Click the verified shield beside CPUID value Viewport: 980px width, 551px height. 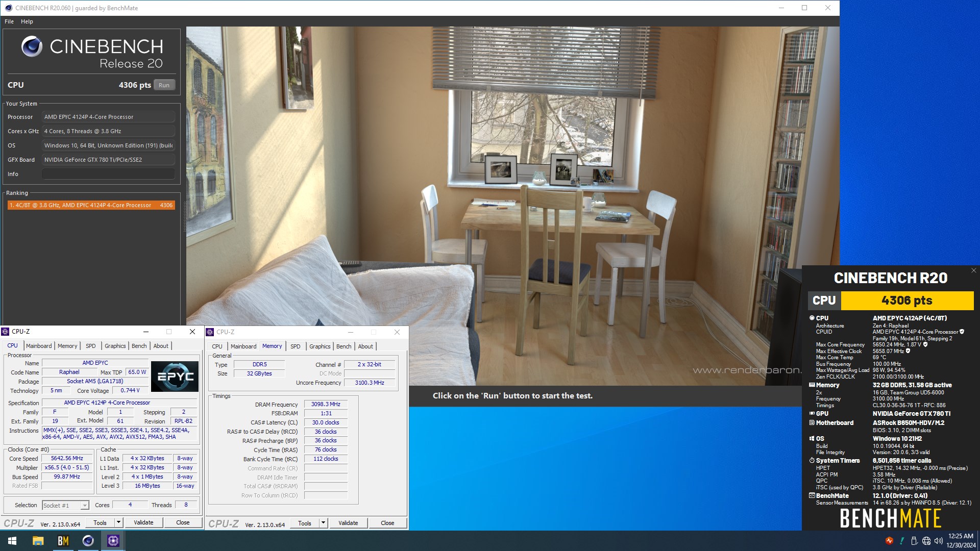pyautogui.click(x=962, y=332)
